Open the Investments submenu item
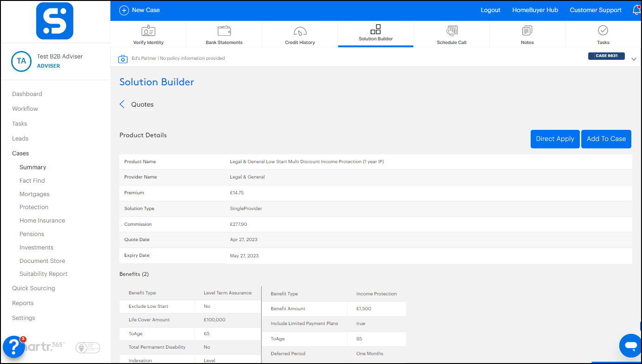 tap(36, 247)
